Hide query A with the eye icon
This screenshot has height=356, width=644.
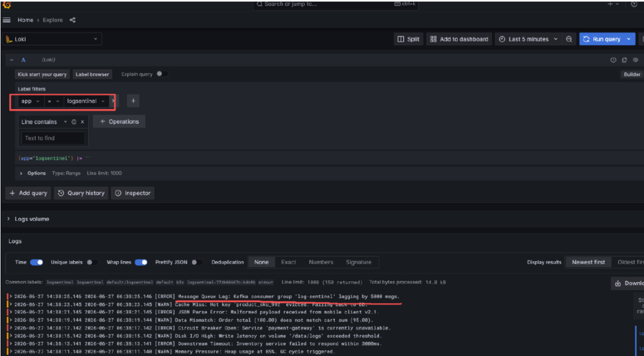[x=636, y=60]
